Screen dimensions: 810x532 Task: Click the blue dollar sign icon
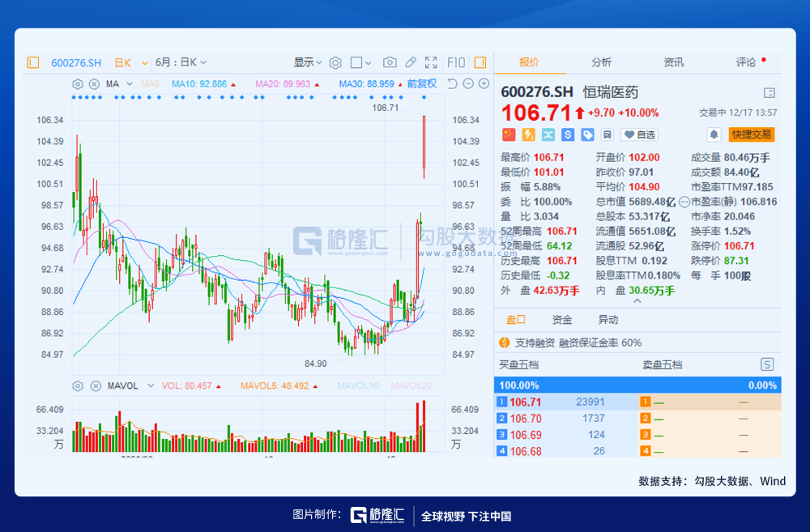pos(568,134)
